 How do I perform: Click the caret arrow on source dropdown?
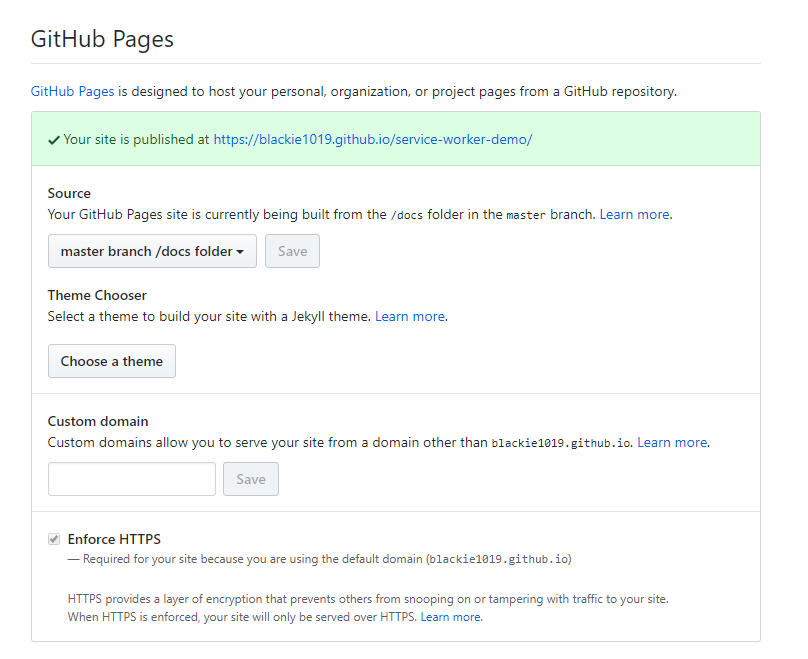click(241, 252)
